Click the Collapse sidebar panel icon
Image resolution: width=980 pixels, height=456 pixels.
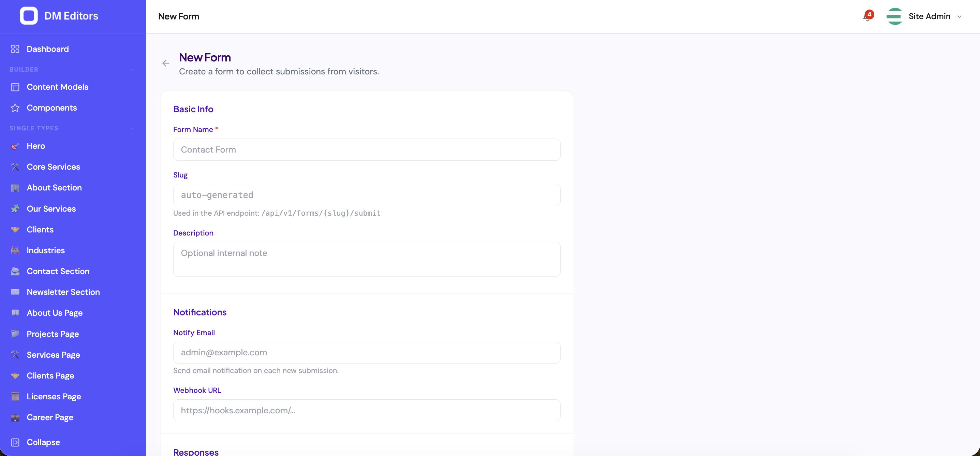(15, 442)
